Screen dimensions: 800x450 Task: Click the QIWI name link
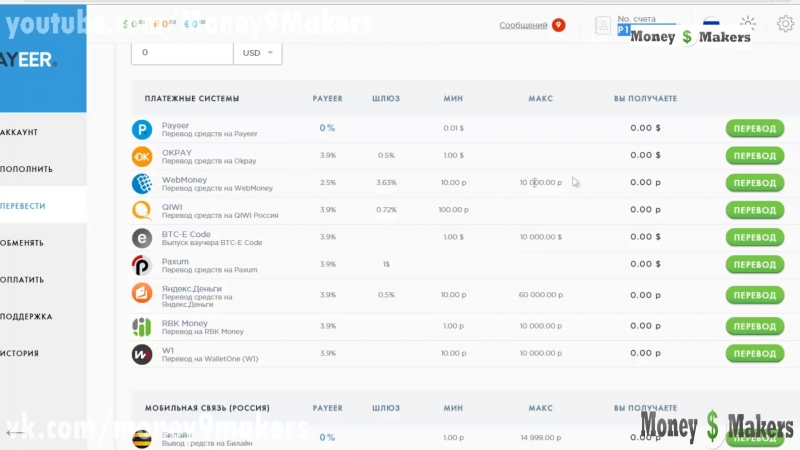tap(172, 207)
